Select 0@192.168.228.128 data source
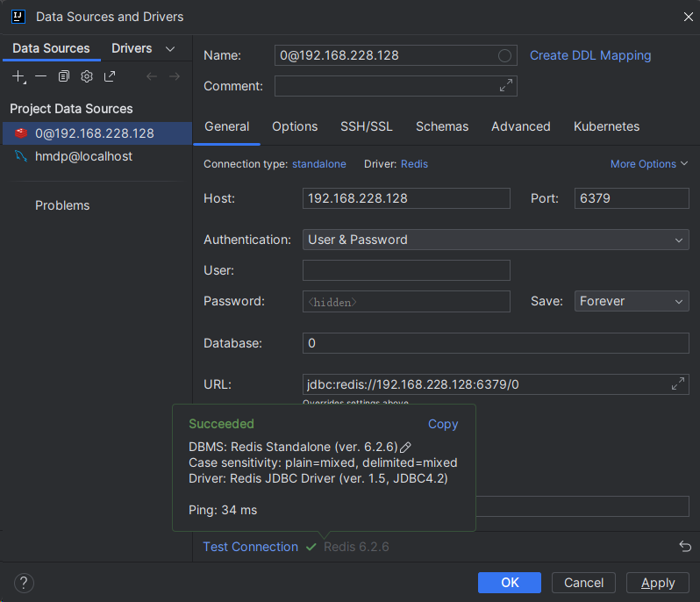This screenshot has width=700, height=602. [x=97, y=133]
